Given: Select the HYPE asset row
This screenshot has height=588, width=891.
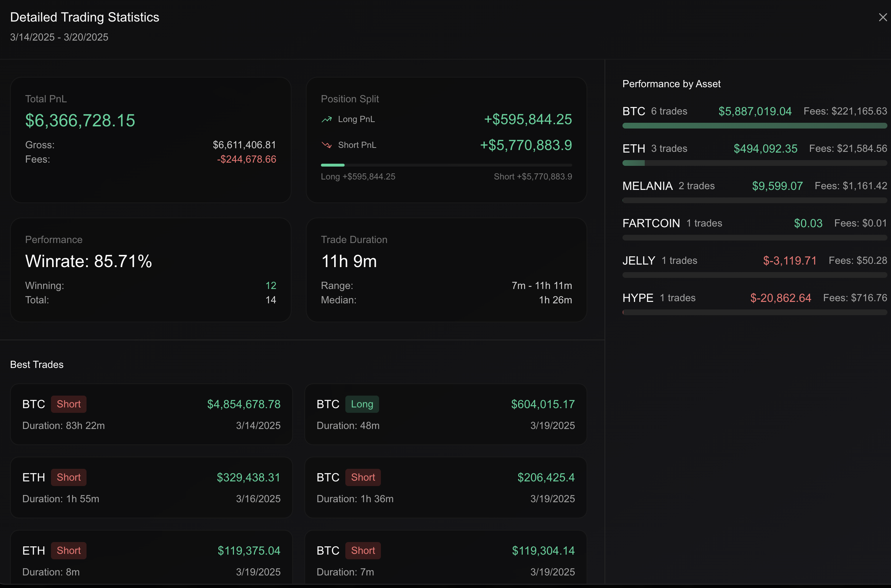Looking at the screenshot, I should tap(638, 298).
